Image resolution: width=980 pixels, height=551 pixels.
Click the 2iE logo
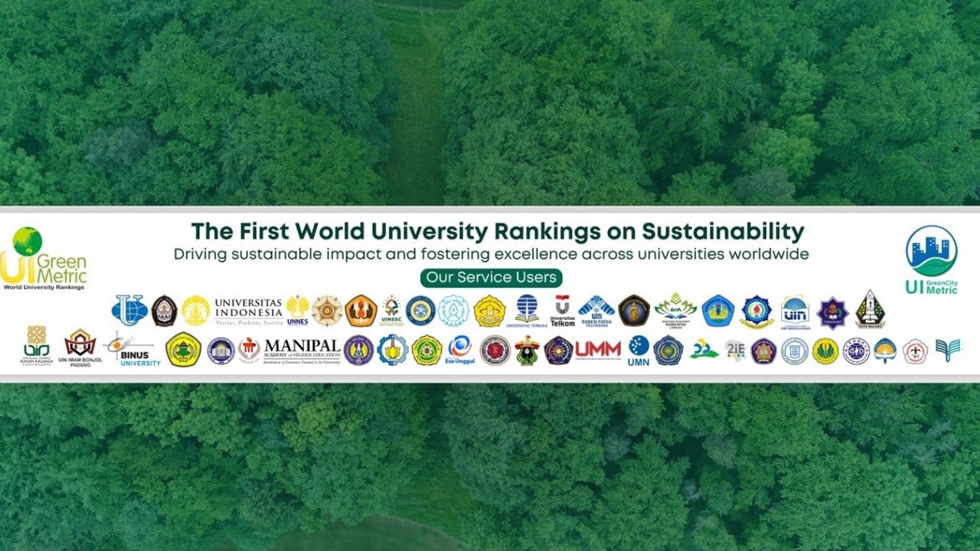pos(735,350)
